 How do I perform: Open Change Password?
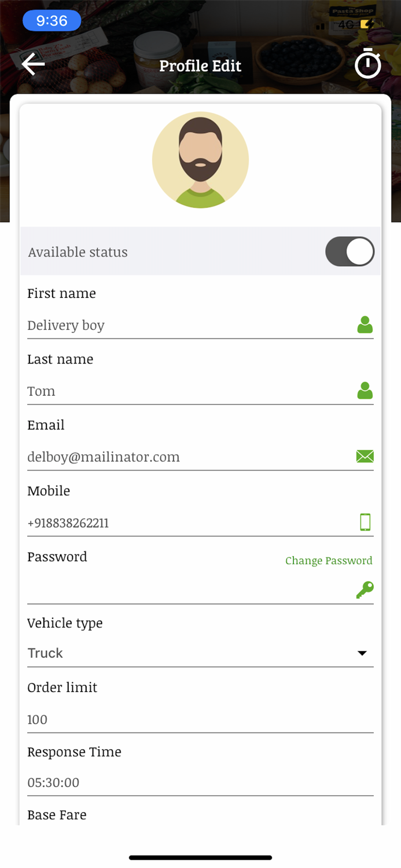point(329,561)
